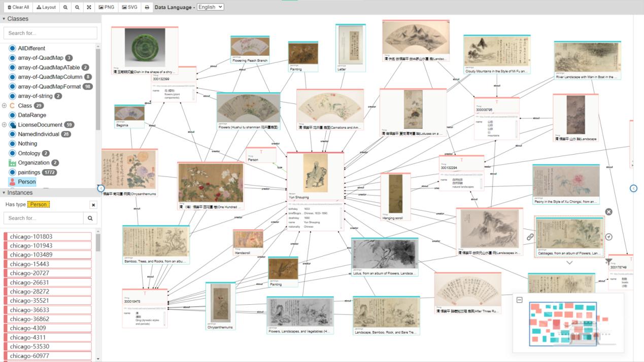
Task: Open the Data Language dropdown
Action: coord(210,7)
